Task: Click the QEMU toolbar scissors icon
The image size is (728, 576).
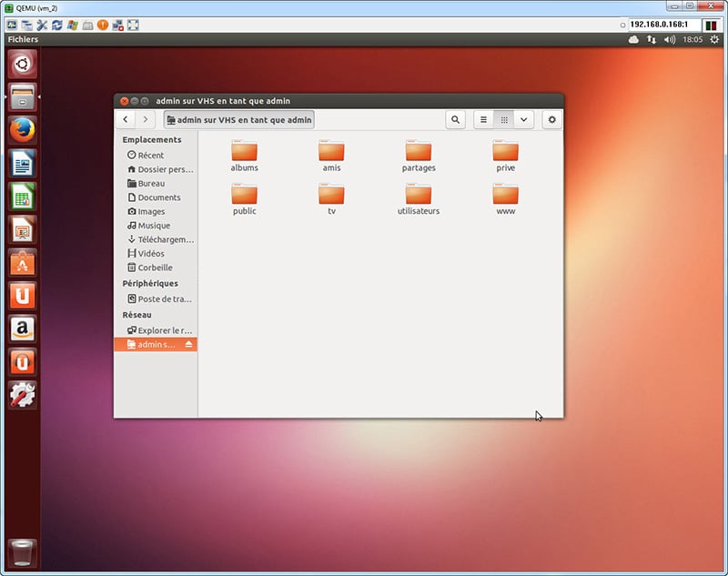Action: pos(42,25)
